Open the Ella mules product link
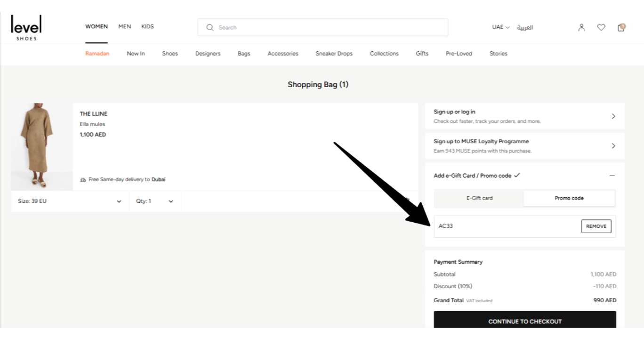644x339 pixels. coord(93,124)
